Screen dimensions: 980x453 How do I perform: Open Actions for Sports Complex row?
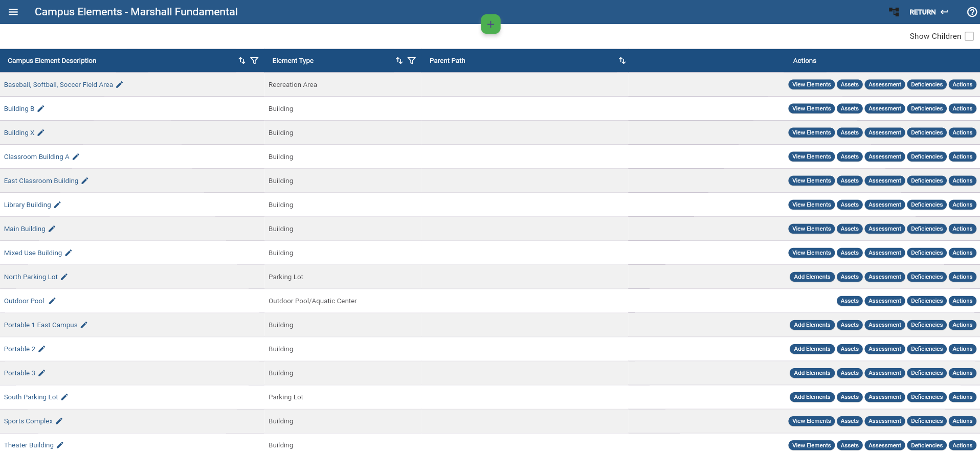(962, 421)
